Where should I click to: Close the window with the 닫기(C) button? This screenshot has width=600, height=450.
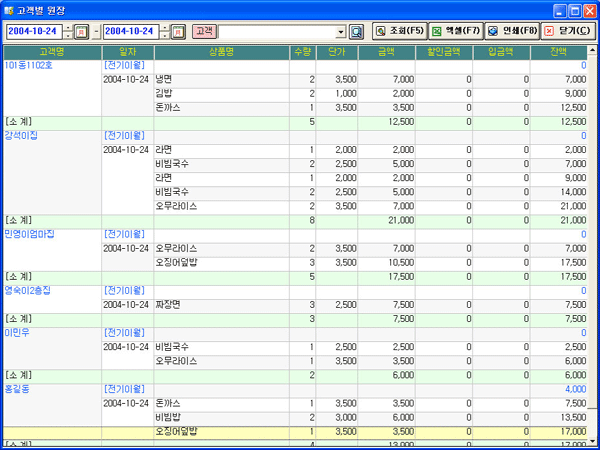pos(568,31)
